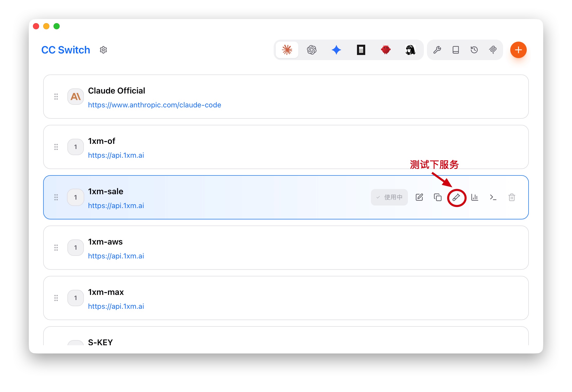Screen dimensions: 572x392
Task: Click the drag handle of 1xm-aws
Action: (x=56, y=248)
